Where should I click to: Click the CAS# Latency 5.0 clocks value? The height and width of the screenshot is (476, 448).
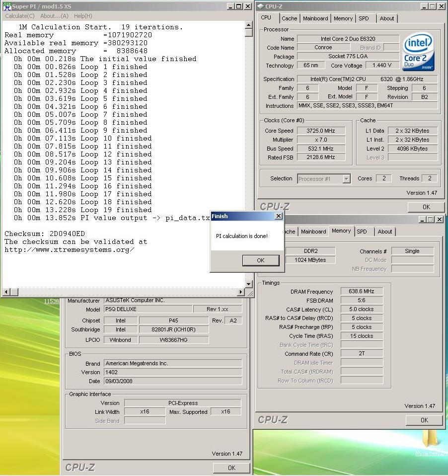click(362, 310)
